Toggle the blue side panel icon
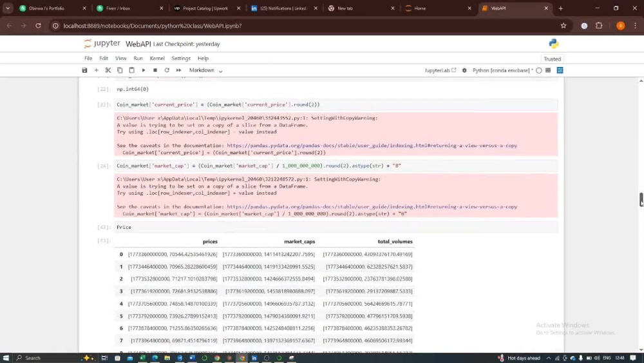 (x=560, y=70)
